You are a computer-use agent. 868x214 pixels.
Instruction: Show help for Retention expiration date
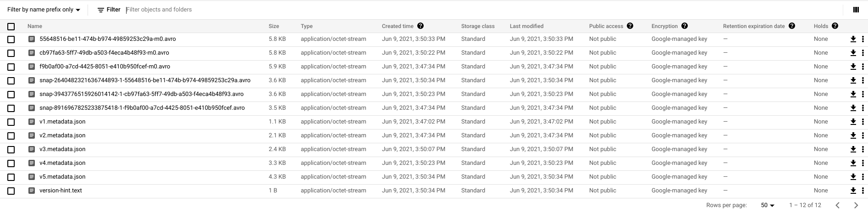792,26
